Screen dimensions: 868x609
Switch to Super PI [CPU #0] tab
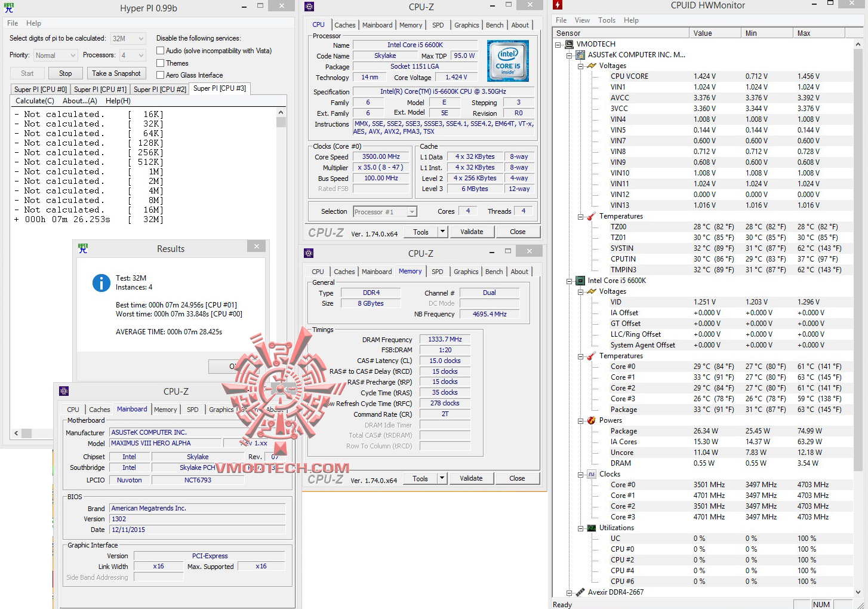coord(41,90)
